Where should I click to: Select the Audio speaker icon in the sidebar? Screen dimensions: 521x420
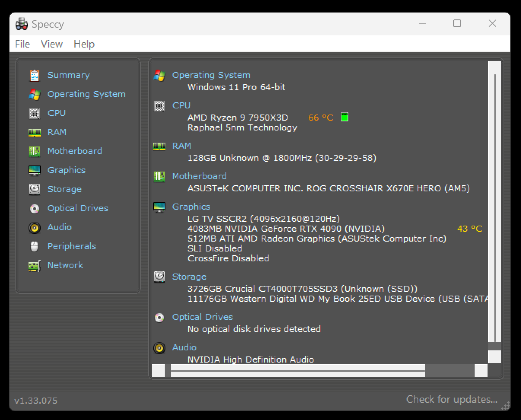point(35,228)
